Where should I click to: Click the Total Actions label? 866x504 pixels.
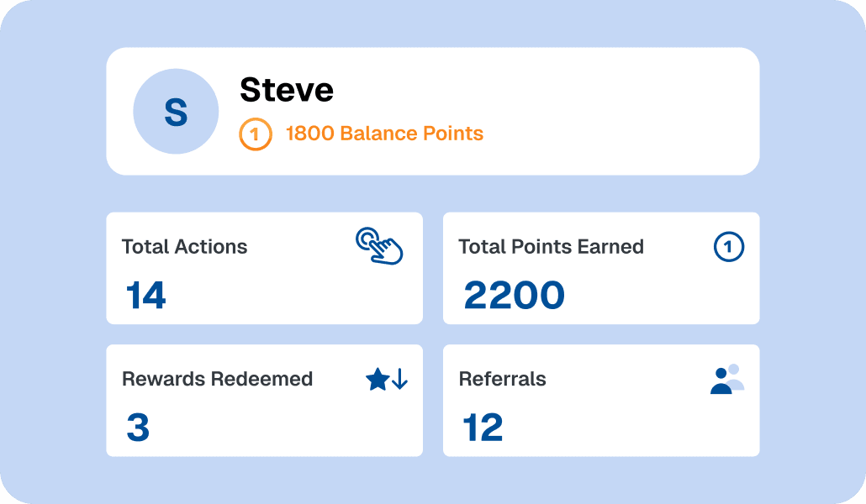tap(184, 247)
